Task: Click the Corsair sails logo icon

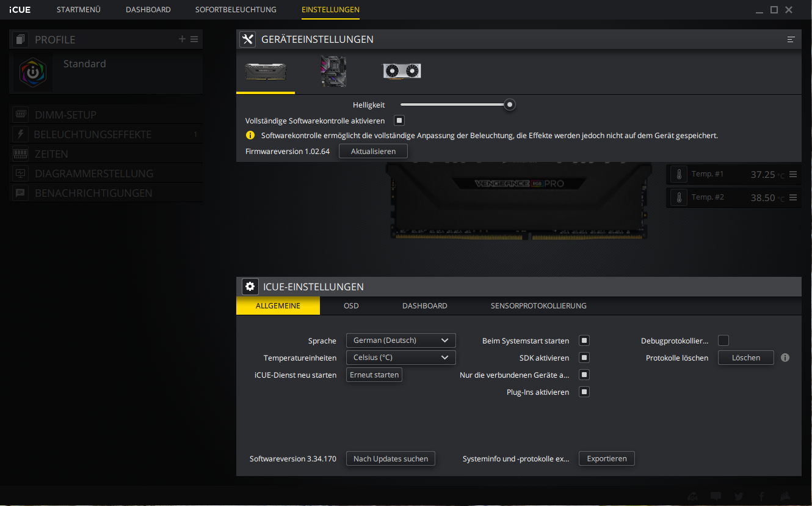Action: tap(786, 496)
